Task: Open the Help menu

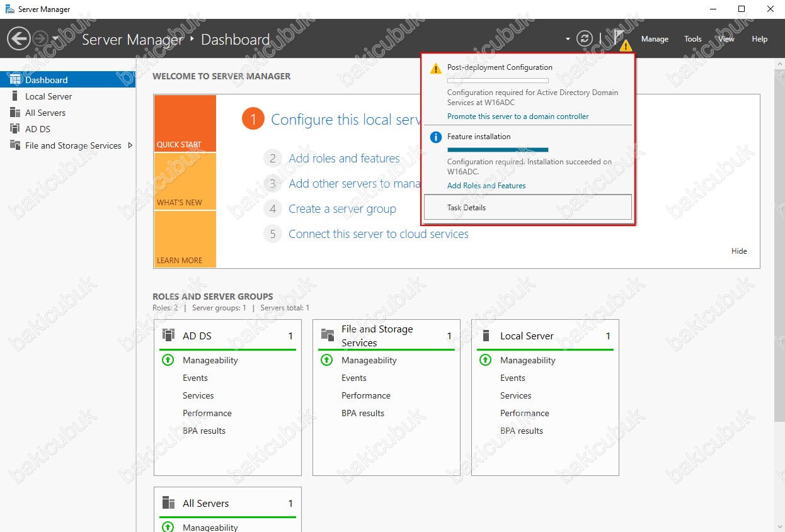Action: pyautogui.click(x=760, y=39)
